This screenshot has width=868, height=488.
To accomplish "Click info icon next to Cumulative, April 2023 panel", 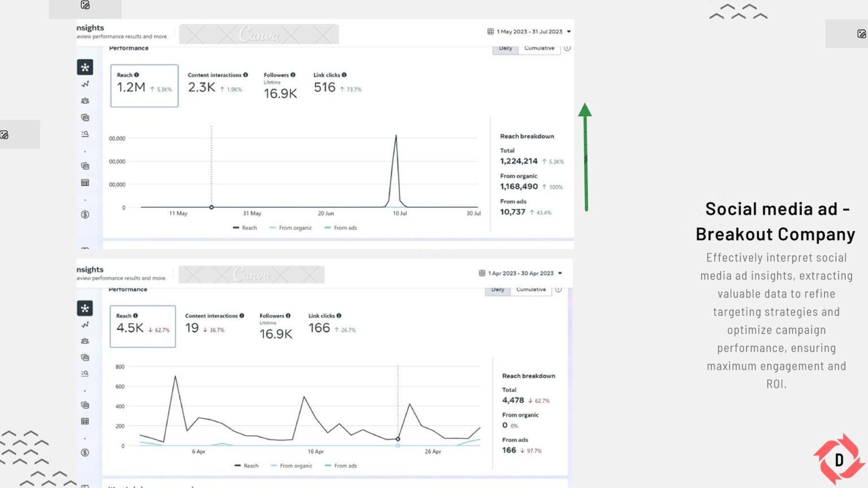I will click(558, 289).
